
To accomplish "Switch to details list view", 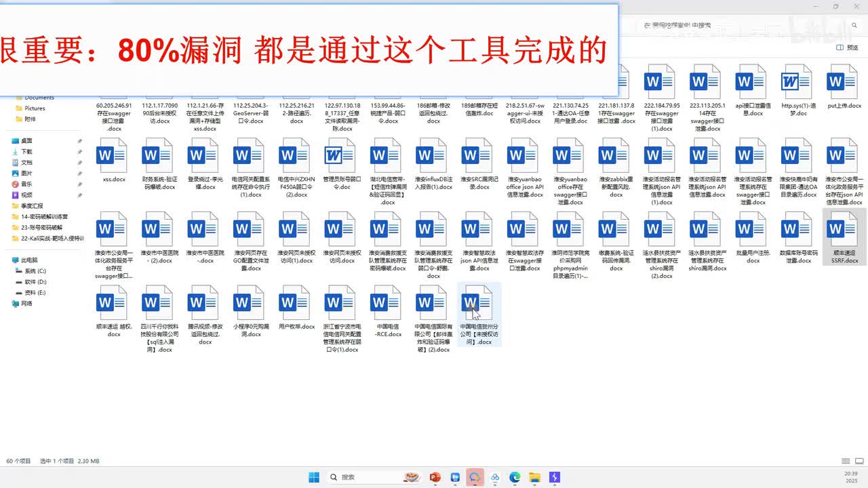I will (x=845, y=461).
